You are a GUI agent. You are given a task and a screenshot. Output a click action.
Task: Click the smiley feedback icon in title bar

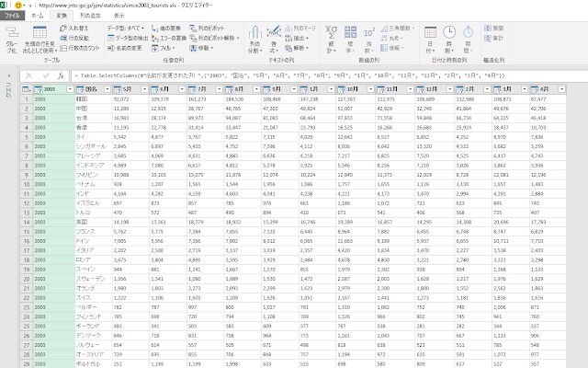click(18, 6)
